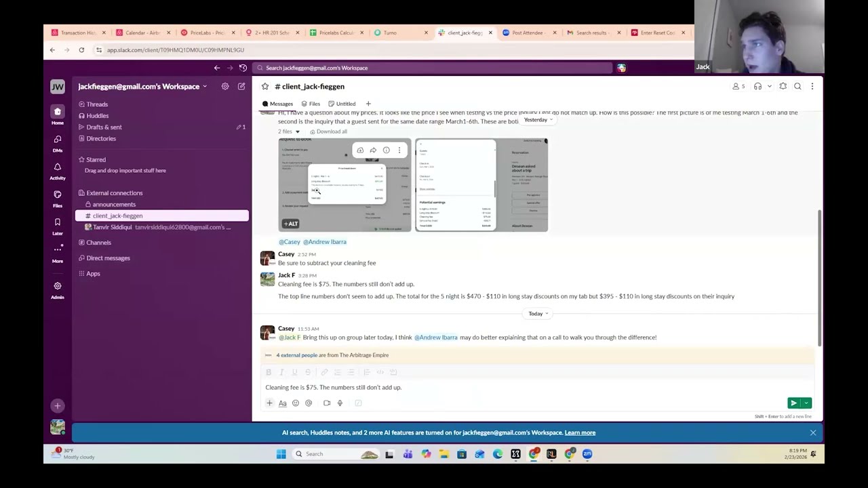Open the schedule-send dropdown arrow
Screen dimensions: 868x488
tap(806, 403)
